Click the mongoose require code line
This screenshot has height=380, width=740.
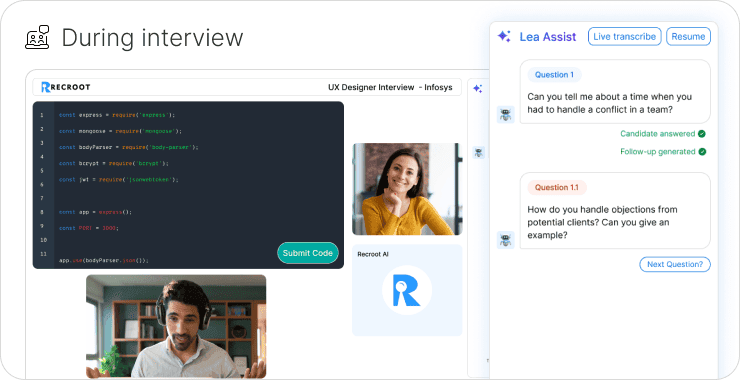click(120, 131)
